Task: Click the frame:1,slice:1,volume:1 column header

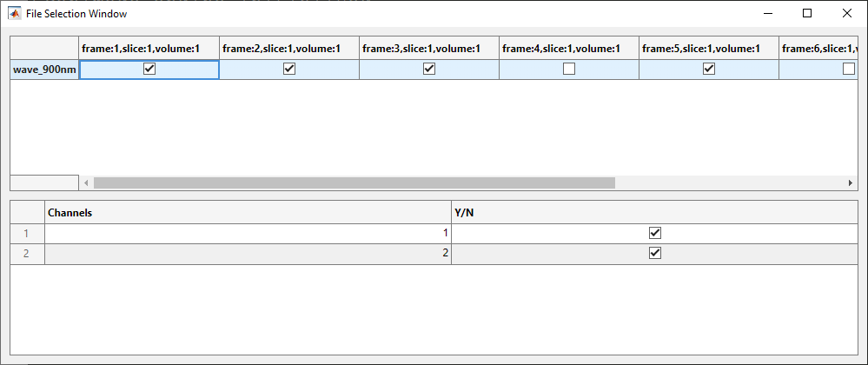Action: (149, 49)
